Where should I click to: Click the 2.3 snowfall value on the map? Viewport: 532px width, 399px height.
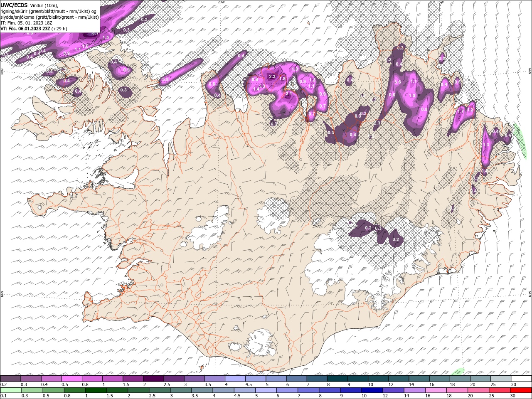273,76
